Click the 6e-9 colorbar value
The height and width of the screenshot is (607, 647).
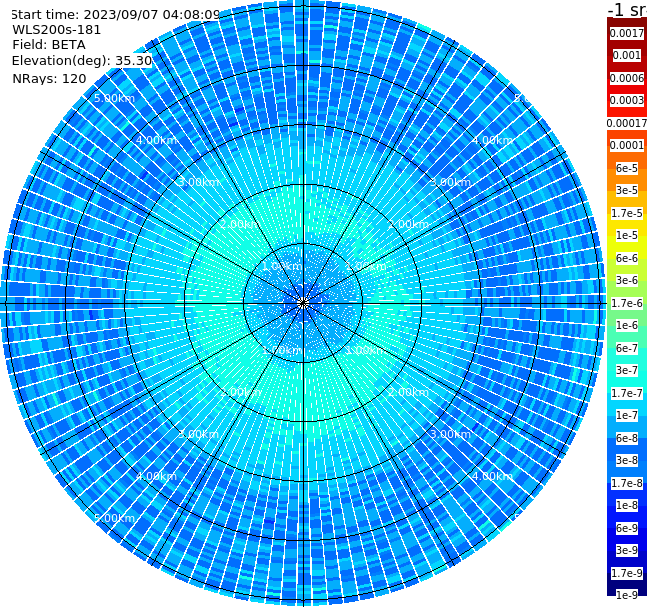(627, 528)
